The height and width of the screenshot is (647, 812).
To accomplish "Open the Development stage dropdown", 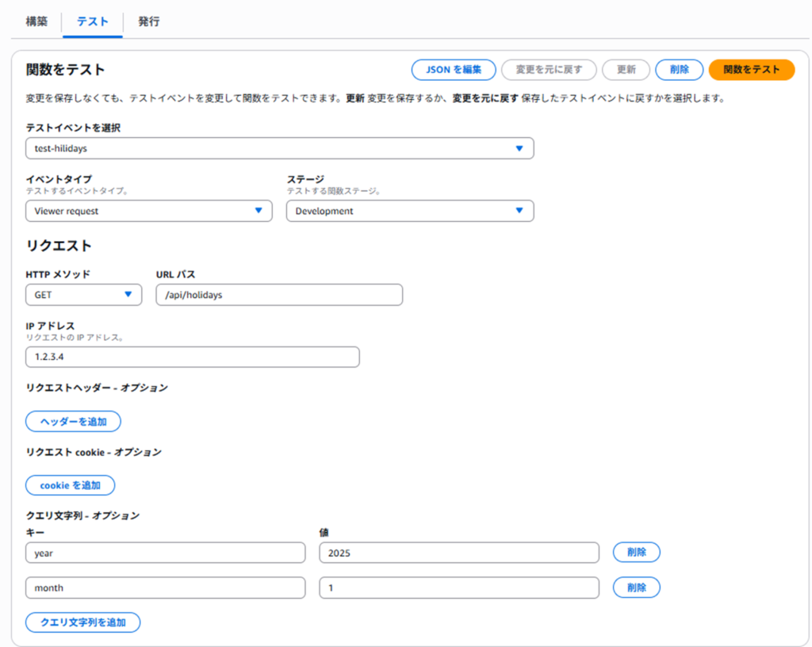I will tap(409, 211).
